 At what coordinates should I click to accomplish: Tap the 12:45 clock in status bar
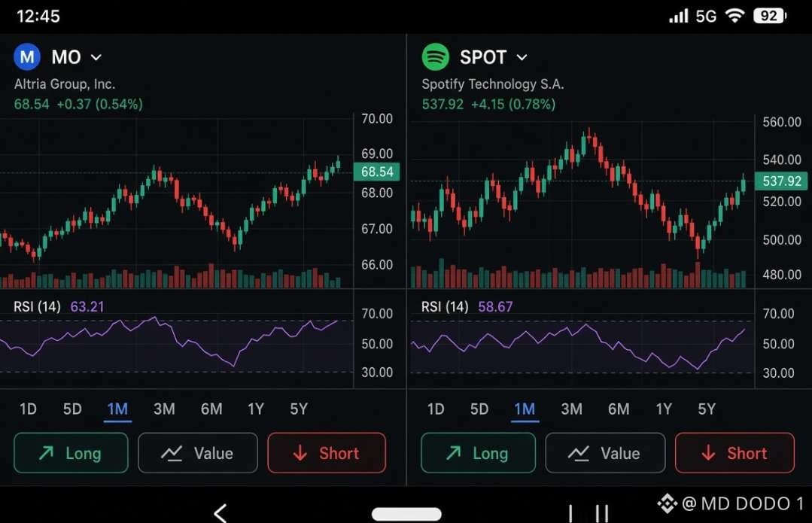38,16
